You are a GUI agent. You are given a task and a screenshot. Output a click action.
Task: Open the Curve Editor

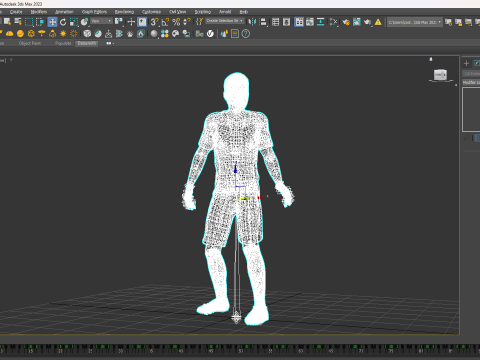tap(310, 22)
